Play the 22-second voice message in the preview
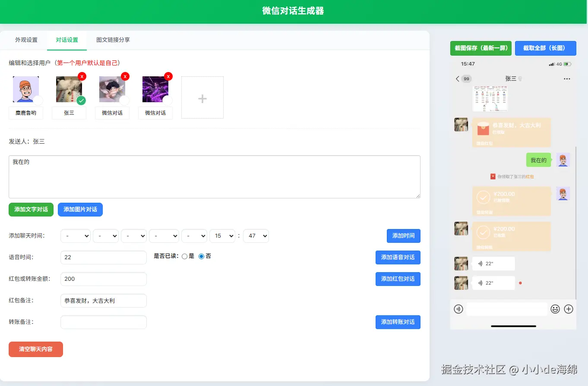588x386 pixels. (492, 263)
